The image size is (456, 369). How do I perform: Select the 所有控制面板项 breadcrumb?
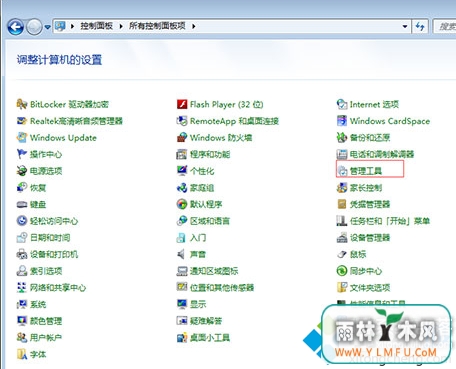(157, 26)
